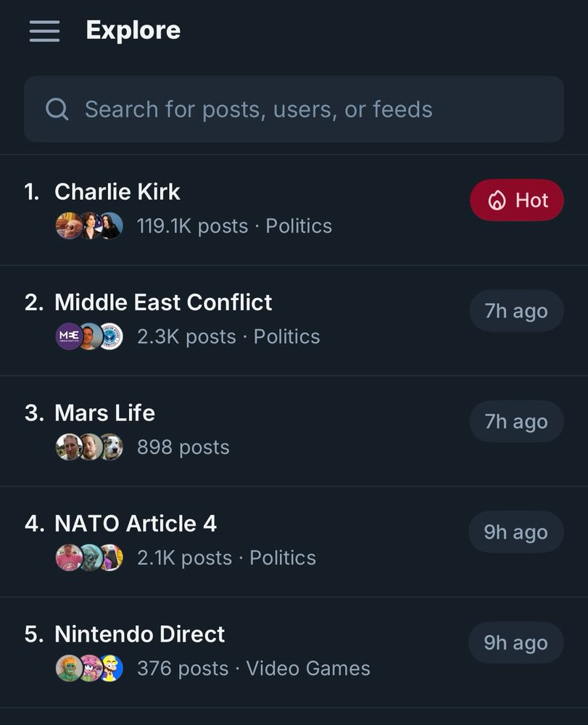The height and width of the screenshot is (725, 588).
Task: Click the flame icon in Hot badge
Action: [497, 201]
